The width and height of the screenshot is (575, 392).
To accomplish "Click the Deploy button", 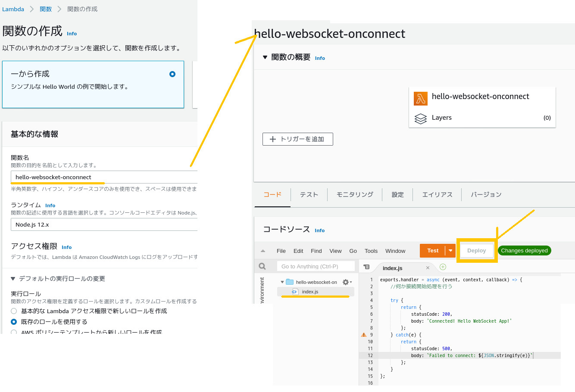I will [x=476, y=251].
